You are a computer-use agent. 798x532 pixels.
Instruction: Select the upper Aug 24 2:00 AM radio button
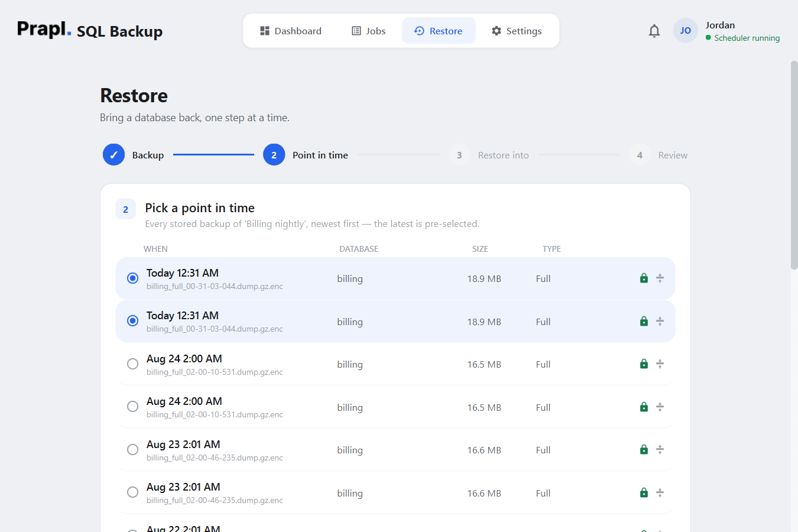pyautogui.click(x=132, y=364)
